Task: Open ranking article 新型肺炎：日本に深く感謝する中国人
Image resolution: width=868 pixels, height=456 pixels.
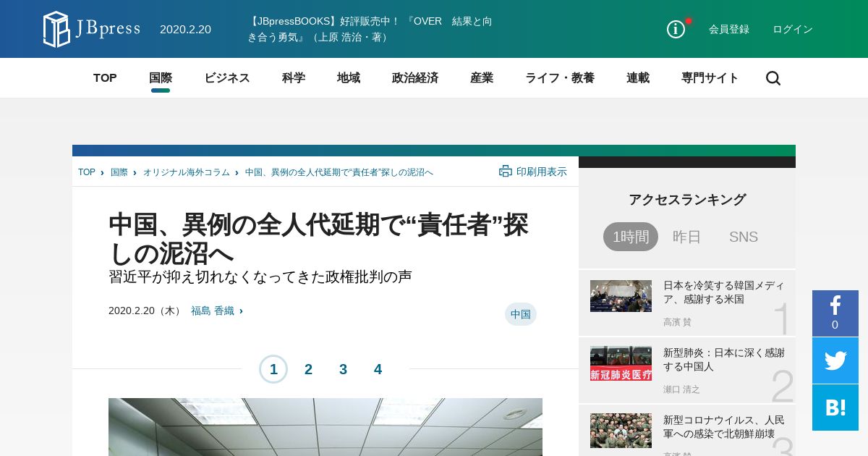Action: [x=724, y=360]
